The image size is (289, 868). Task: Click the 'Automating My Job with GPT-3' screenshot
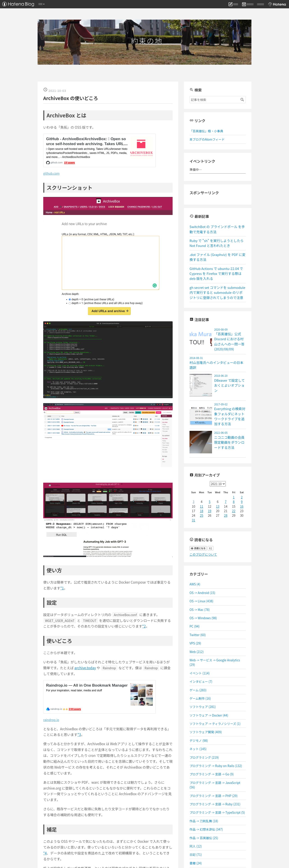[108, 520]
